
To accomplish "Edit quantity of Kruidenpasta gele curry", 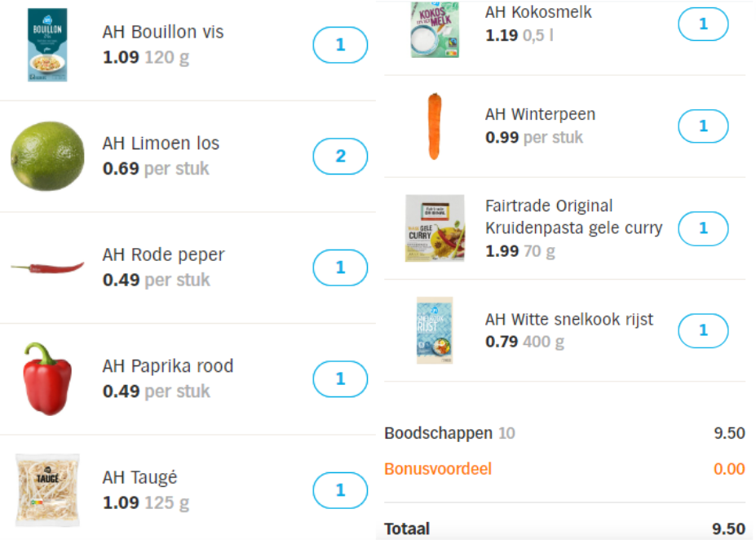I will tap(704, 228).
